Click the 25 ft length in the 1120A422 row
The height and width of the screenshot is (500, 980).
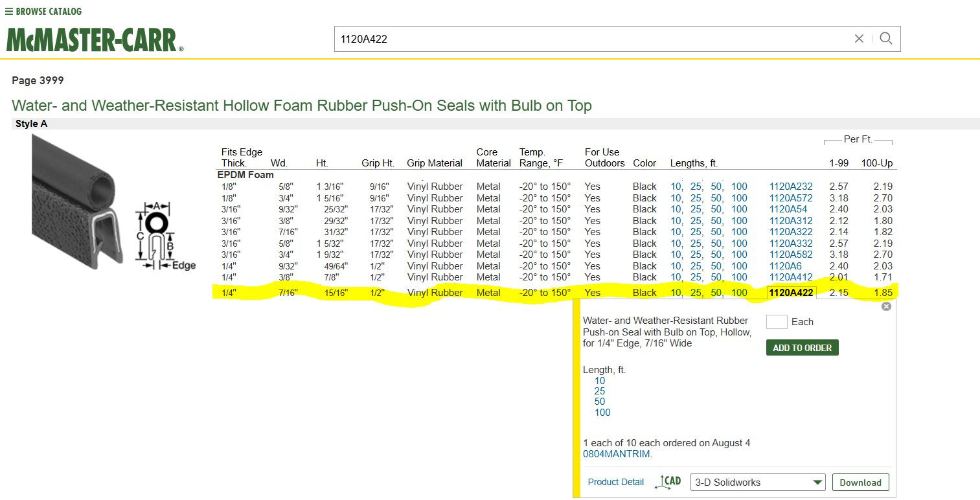pos(696,293)
